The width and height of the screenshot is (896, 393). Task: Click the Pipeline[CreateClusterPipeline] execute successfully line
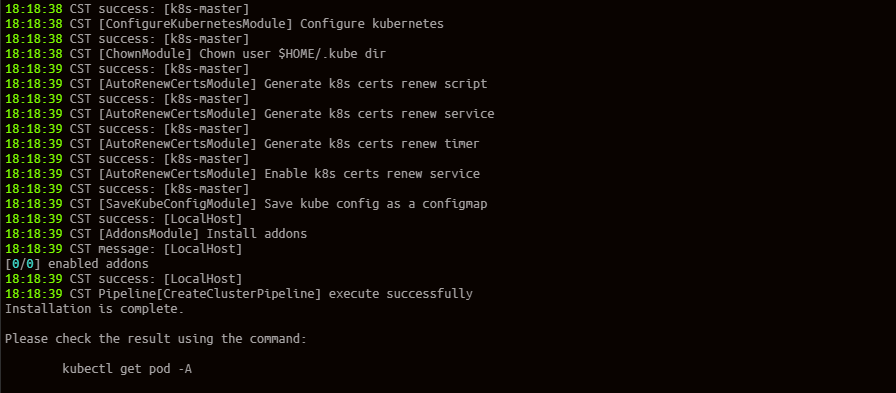239,294
